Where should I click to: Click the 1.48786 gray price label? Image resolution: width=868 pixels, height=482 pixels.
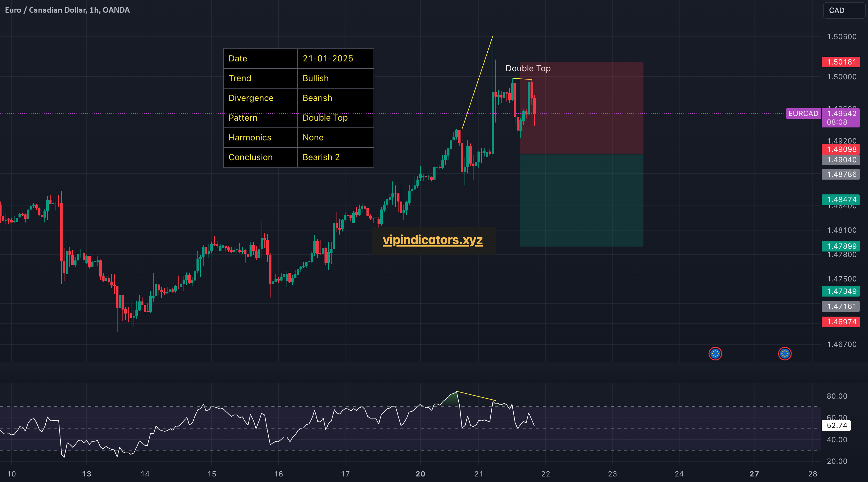point(841,174)
